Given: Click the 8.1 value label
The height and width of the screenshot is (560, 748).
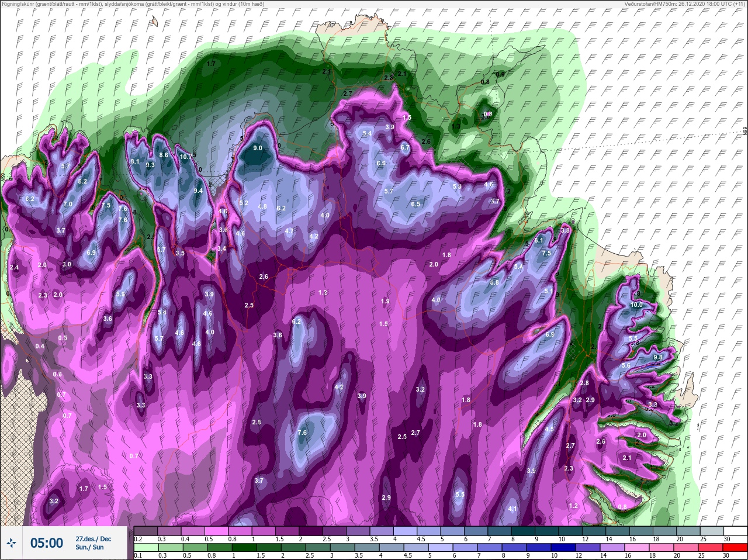Looking at the screenshot, I should pyautogui.click(x=135, y=161).
